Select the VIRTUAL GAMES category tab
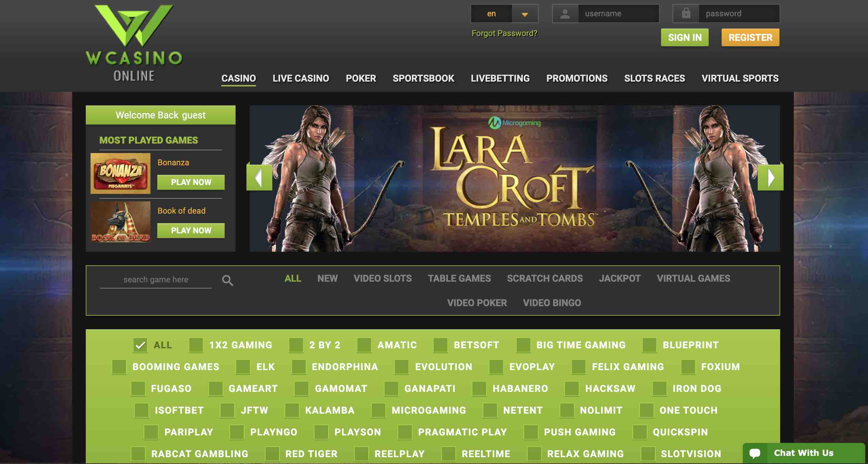This screenshot has height=464, width=868. (693, 278)
